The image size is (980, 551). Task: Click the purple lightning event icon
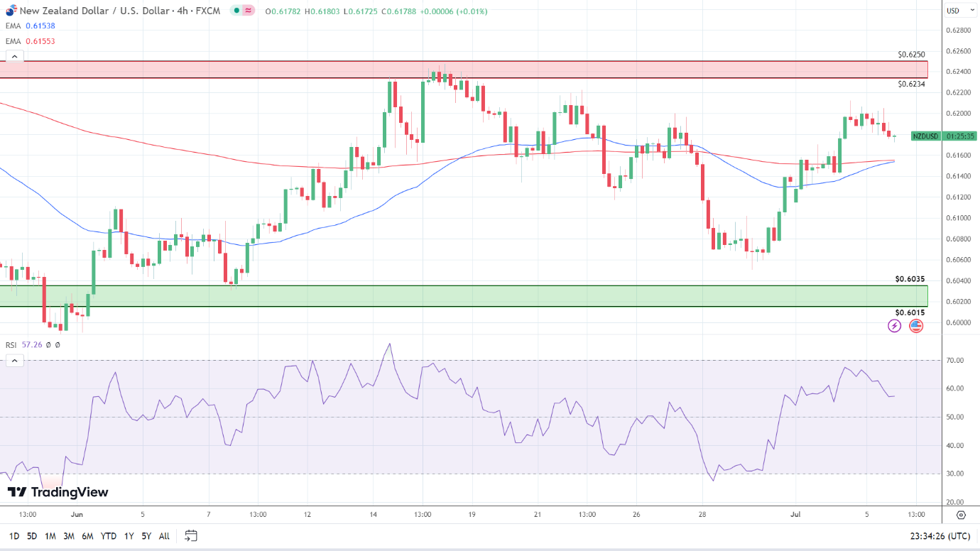click(x=895, y=326)
